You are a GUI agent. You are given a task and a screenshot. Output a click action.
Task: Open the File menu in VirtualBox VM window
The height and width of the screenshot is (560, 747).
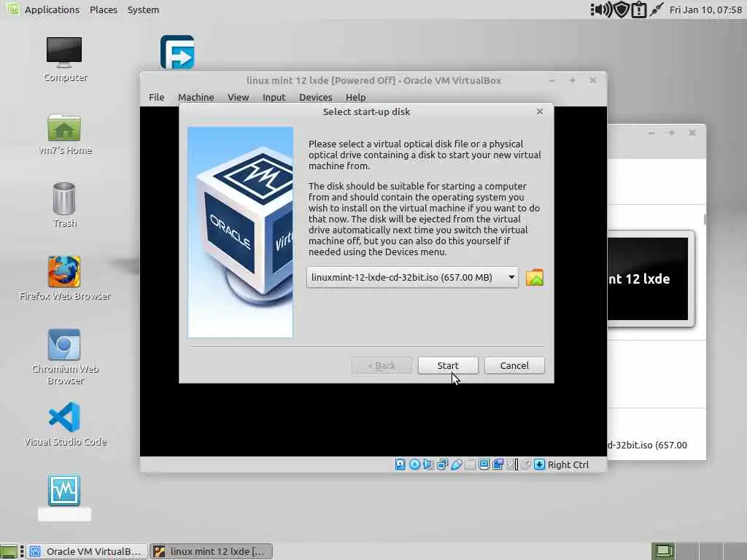pyautogui.click(x=156, y=97)
